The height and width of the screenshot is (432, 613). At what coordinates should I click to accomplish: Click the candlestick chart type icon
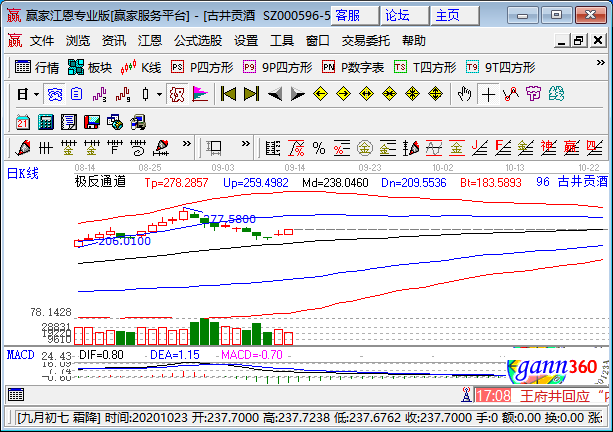tap(145, 94)
